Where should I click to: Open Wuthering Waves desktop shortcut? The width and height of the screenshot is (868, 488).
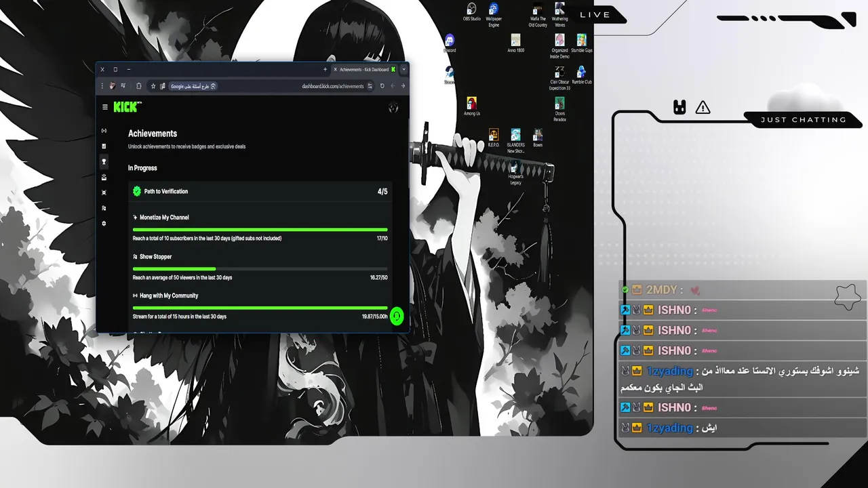point(559,14)
